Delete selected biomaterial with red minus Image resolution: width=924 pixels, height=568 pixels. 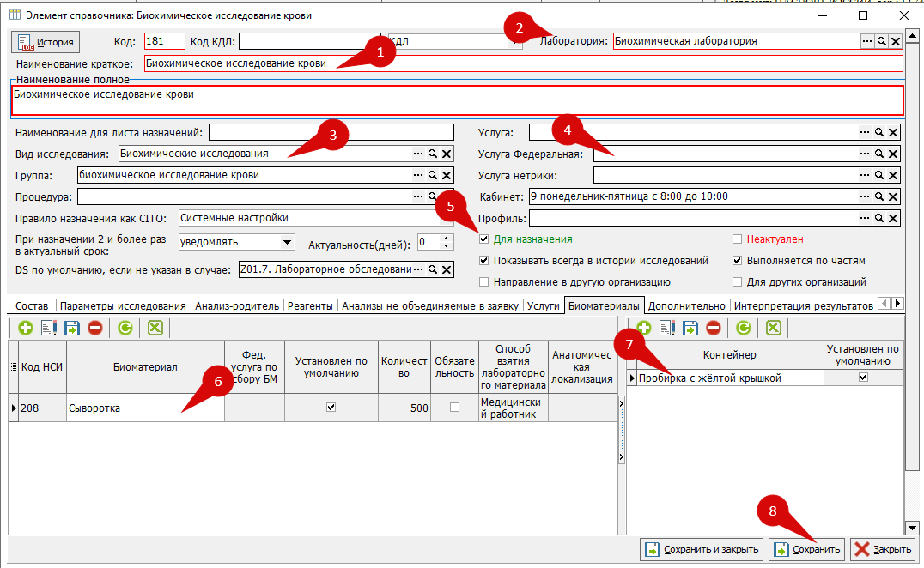pyautogui.click(x=94, y=328)
